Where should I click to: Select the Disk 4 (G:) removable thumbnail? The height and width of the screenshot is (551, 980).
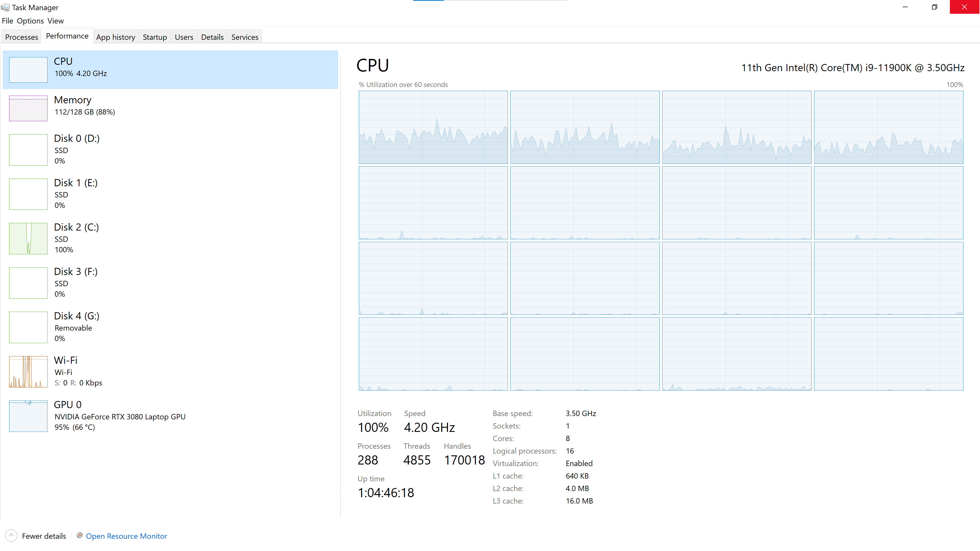[28, 327]
